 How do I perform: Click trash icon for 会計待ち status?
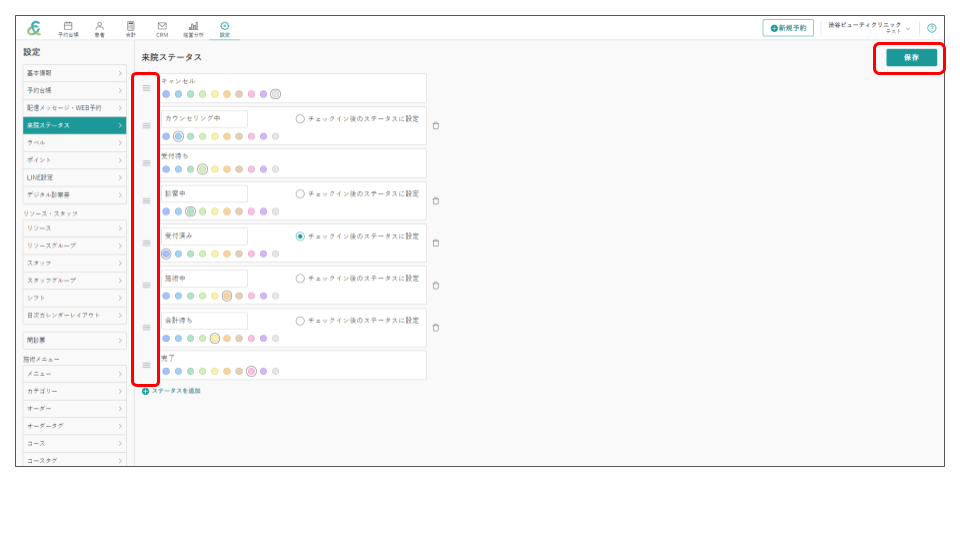tap(436, 327)
